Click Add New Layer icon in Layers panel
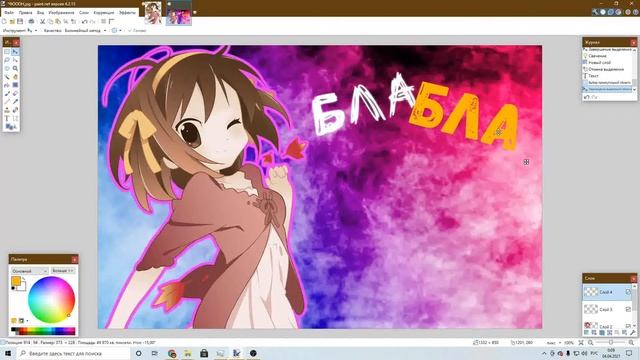The image size is (640, 360). click(x=587, y=332)
